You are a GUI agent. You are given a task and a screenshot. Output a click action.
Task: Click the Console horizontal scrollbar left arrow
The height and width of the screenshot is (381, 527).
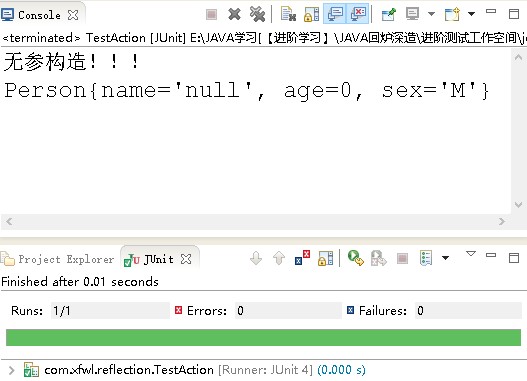9,221
